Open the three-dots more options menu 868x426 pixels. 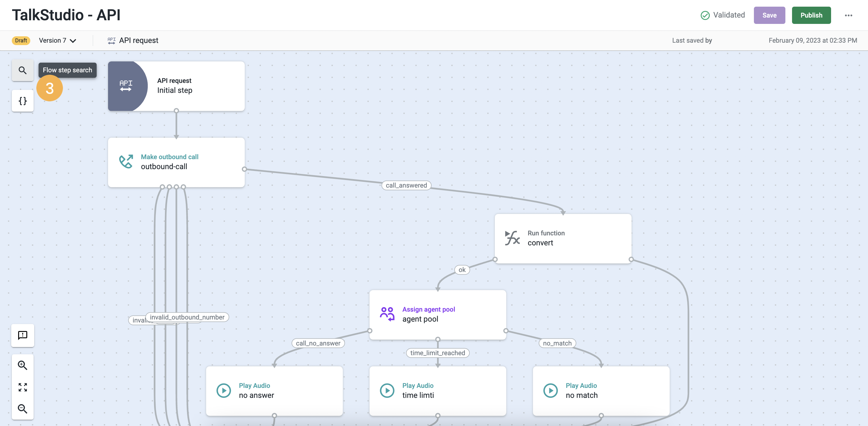pyautogui.click(x=848, y=15)
